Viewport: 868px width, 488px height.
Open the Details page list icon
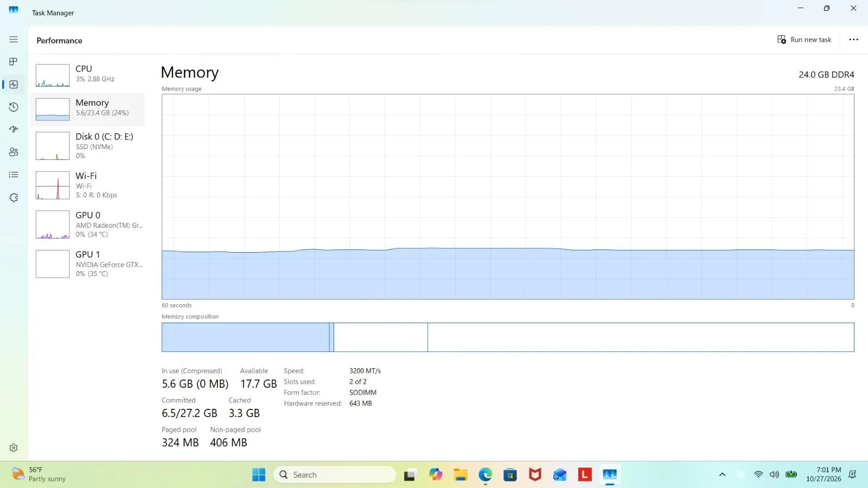tap(14, 175)
